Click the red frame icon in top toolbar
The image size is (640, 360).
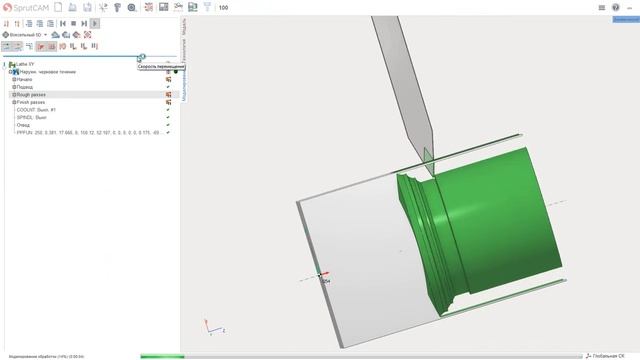(149, 7)
